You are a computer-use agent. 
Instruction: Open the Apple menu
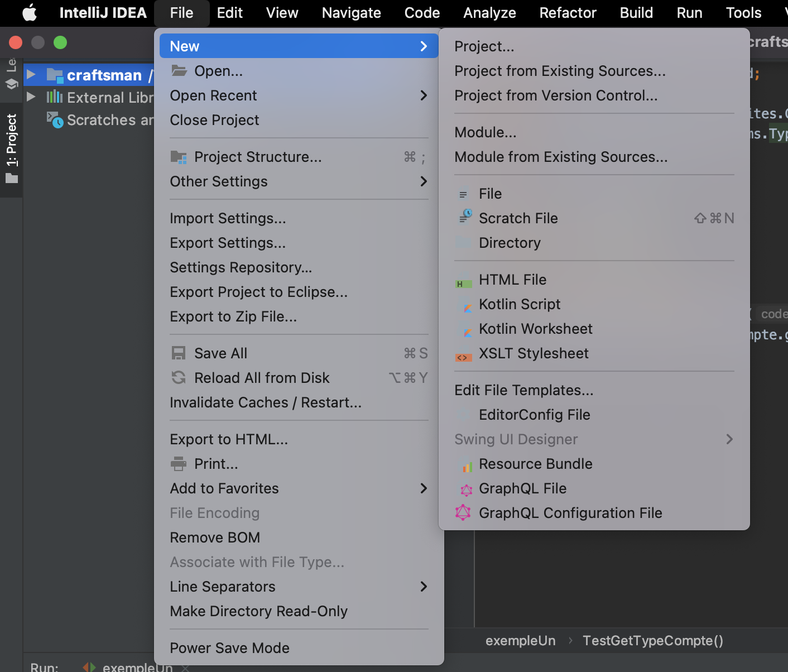(x=30, y=13)
